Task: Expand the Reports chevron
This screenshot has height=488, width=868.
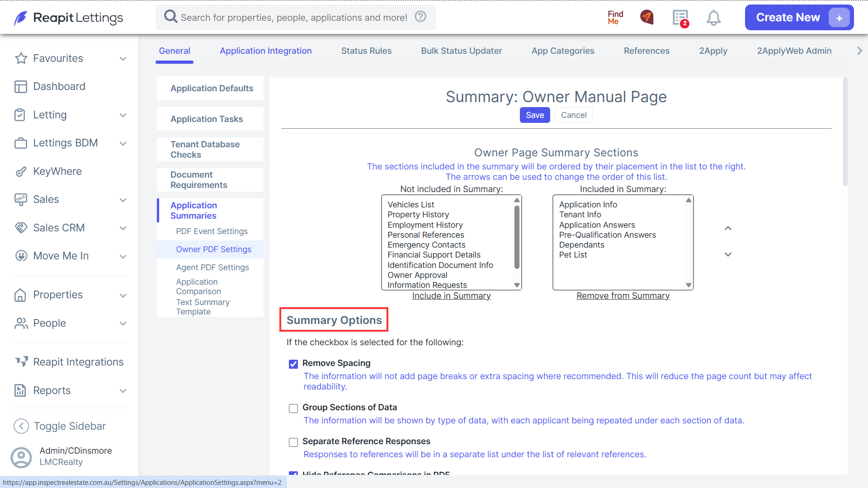Action: pos(123,391)
